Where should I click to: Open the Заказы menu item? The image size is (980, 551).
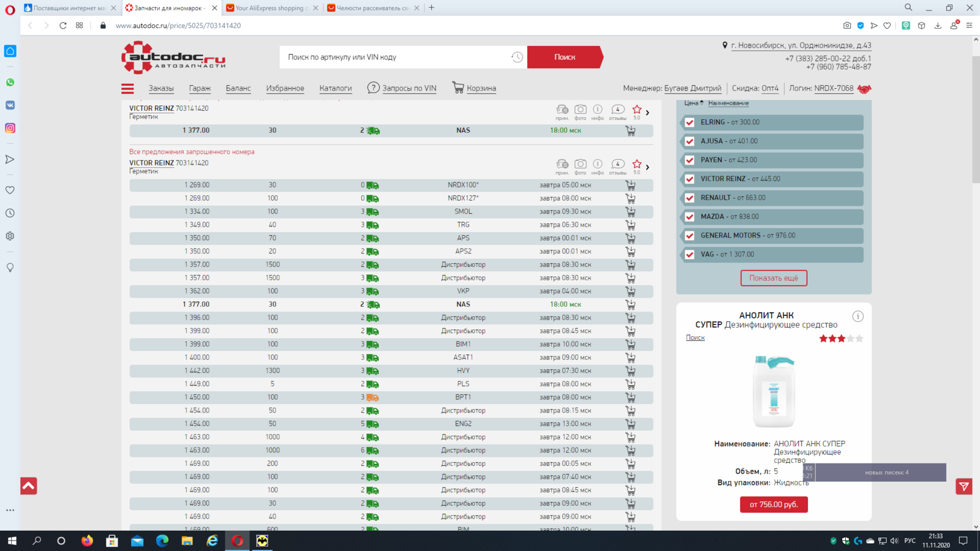coord(161,88)
